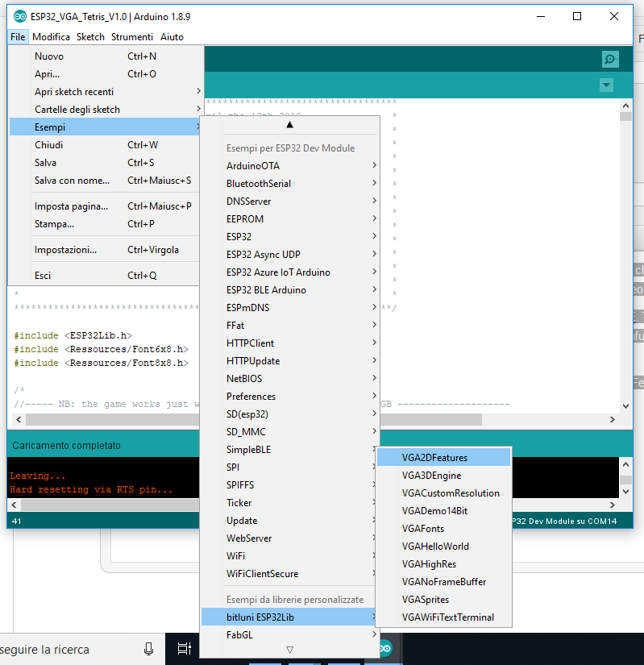Open the VGADemo14Bit example
This screenshot has width=644, height=665.
pos(443,511)
